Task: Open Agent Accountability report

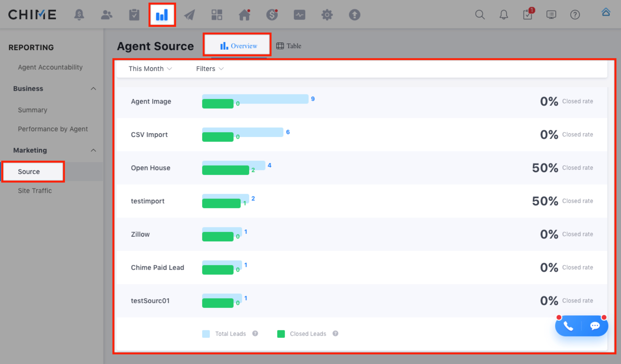Action: (x=50, y=67)
